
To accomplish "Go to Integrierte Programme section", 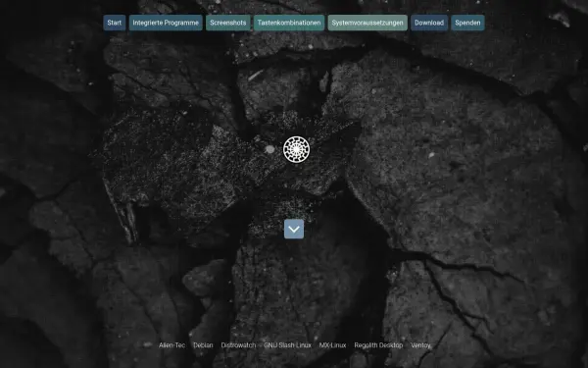I will (166, 23).
